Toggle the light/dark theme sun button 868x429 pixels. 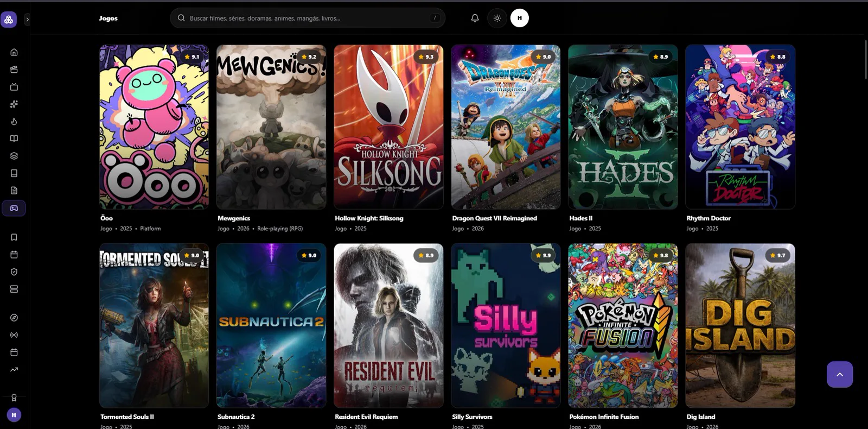[497, 18]
